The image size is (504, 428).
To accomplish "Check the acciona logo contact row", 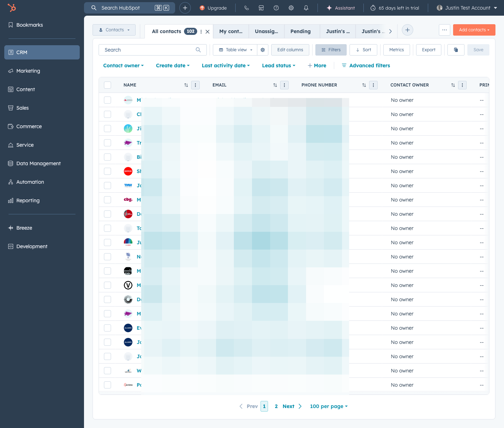I will (x=107, y=385).
